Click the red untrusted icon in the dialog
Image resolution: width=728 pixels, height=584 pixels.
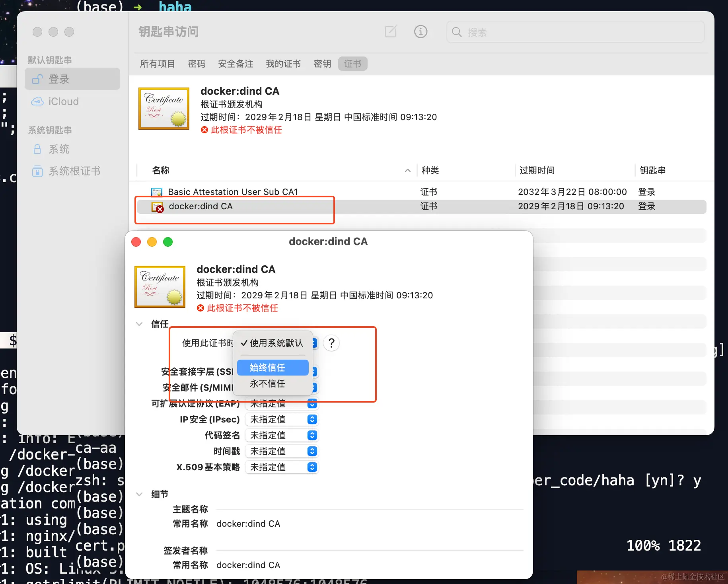click(x=200, y=308)
